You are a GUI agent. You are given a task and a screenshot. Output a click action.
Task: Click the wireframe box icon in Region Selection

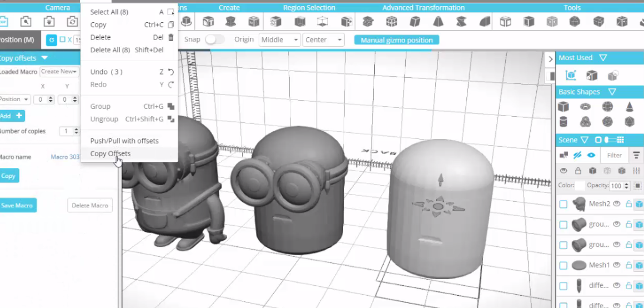coord(323,21)
